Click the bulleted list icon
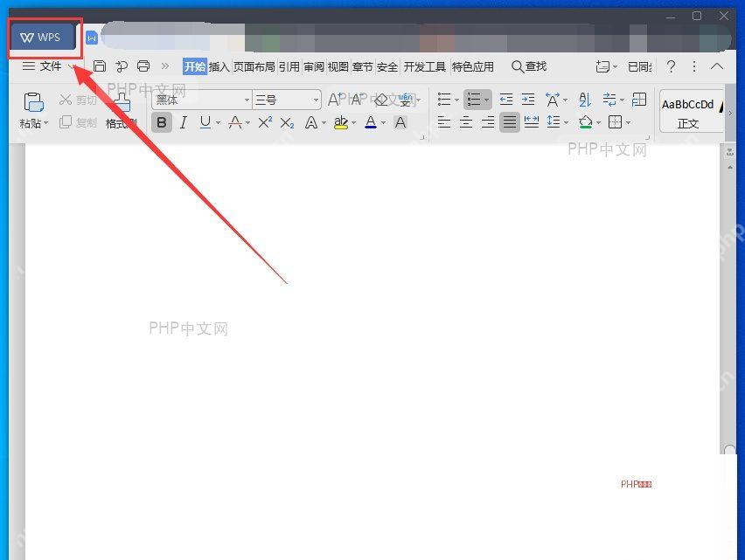Viewport: 745px width, 560px height. coord(444,100)
